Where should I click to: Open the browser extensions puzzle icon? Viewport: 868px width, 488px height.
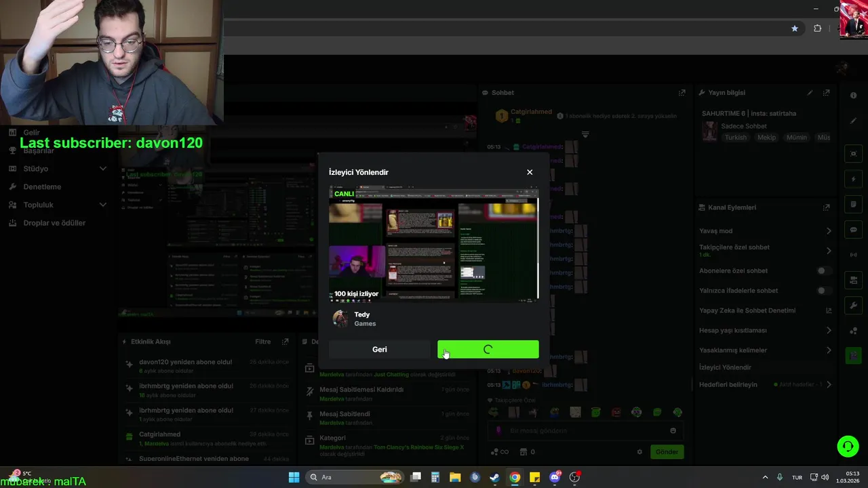tap(817, 28)
